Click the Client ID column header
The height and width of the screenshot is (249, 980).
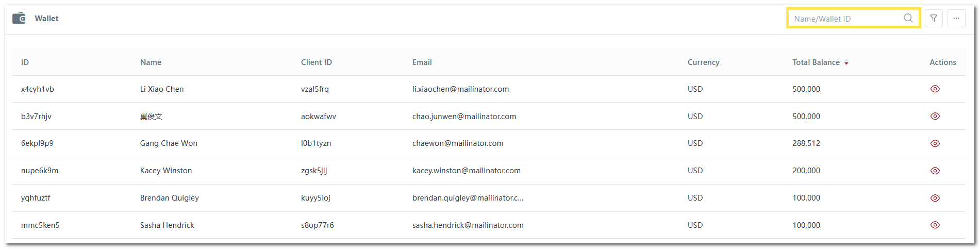pyautogui.click(x=316, y=62)
